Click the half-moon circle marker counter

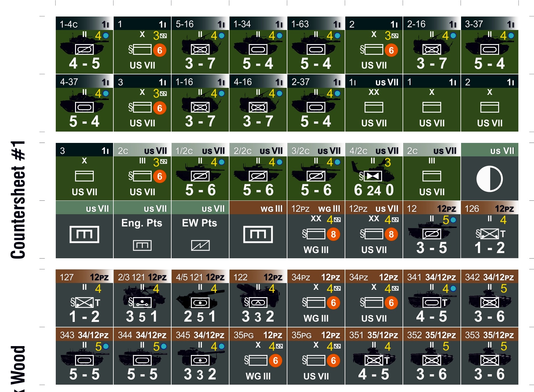[490, 172]
